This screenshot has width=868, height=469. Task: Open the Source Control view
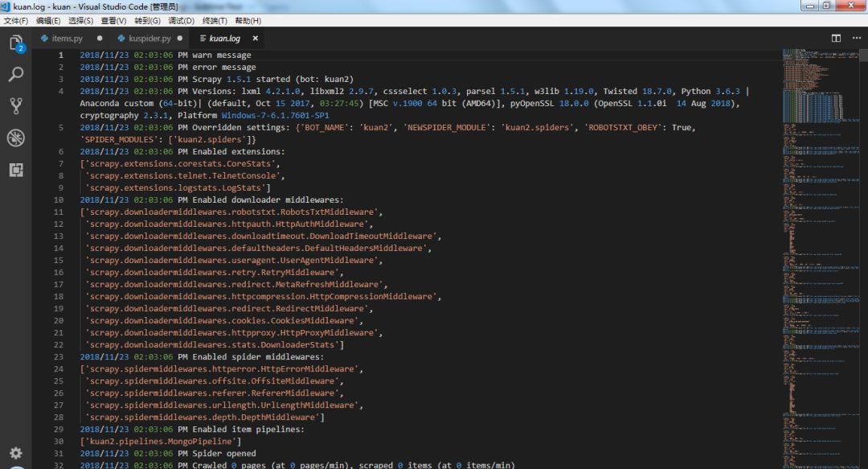[x=16, y=106]
